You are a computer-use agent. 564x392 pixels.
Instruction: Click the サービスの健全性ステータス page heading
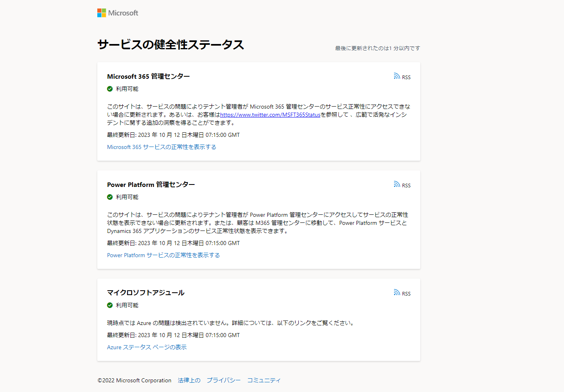click(x=171, y=44)
